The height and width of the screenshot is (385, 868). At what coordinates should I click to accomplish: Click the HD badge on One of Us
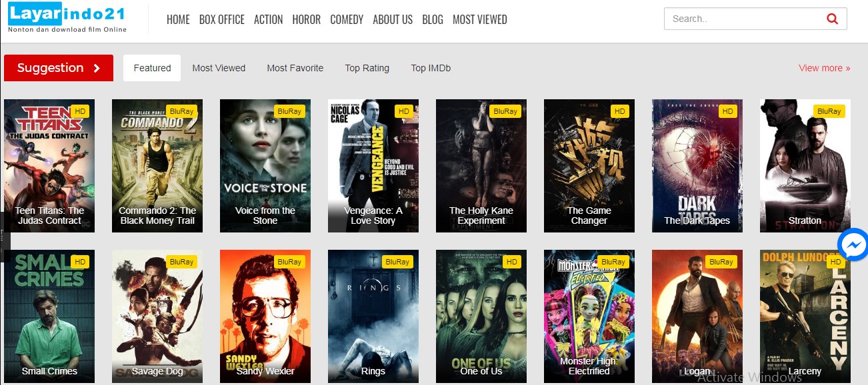pos(512,262)
